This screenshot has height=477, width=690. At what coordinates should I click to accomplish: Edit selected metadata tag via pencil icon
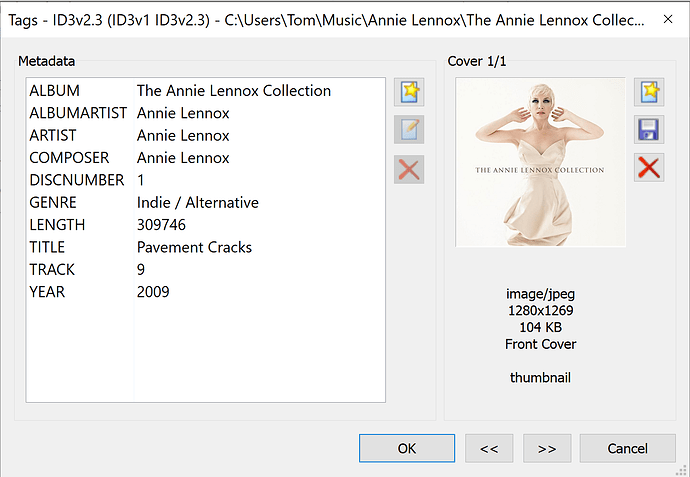click(x=409, y=129)
